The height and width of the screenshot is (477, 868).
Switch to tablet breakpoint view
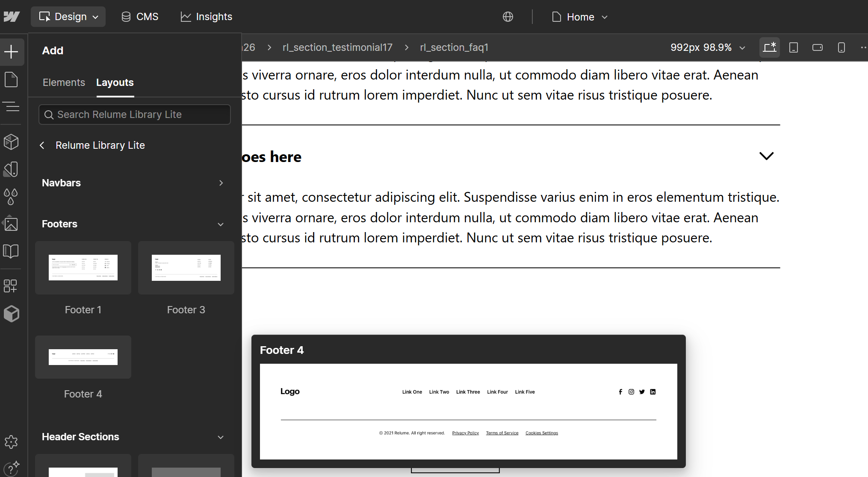[793, 47]
